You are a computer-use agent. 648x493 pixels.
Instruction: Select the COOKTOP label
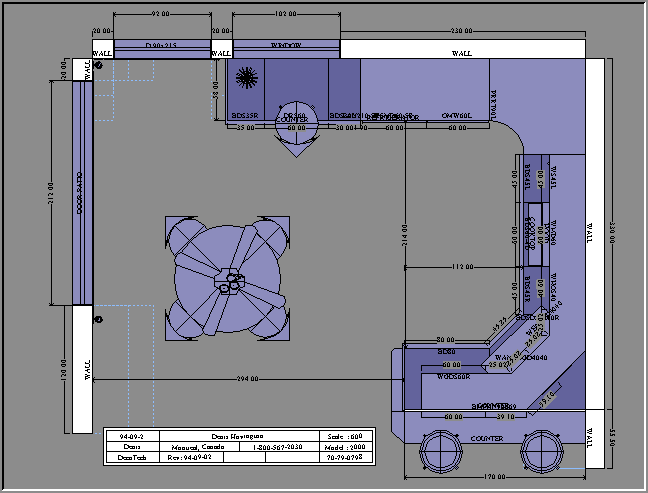(531, 234)
